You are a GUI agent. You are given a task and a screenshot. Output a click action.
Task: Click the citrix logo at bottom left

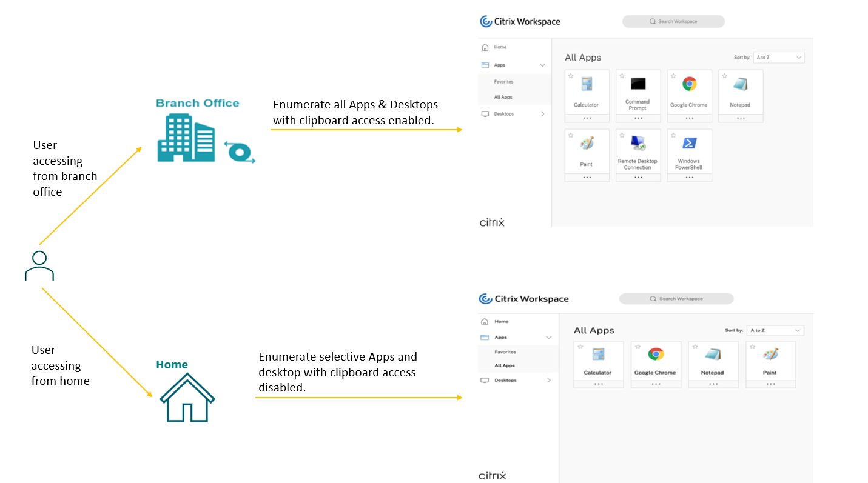click(491, 222)
